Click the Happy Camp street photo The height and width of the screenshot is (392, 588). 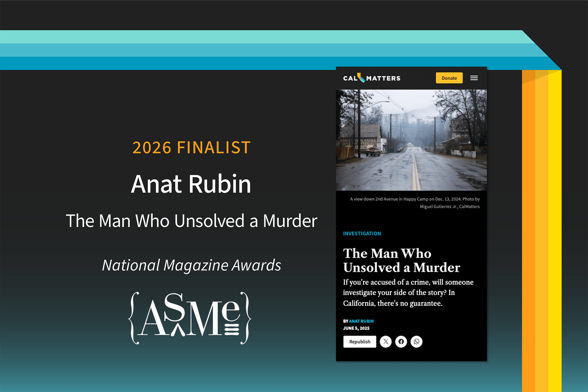[411, 140]
